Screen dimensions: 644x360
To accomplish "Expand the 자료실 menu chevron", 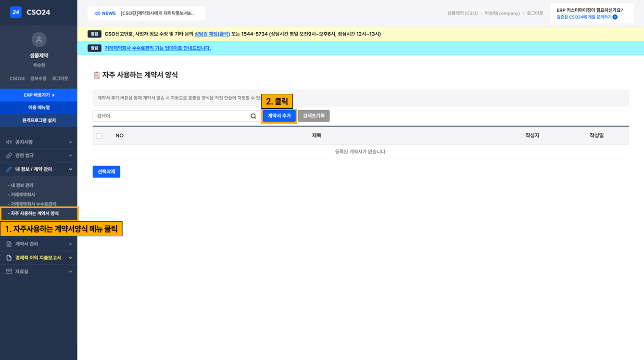I will pyautogui.click(x=70, y=271).
